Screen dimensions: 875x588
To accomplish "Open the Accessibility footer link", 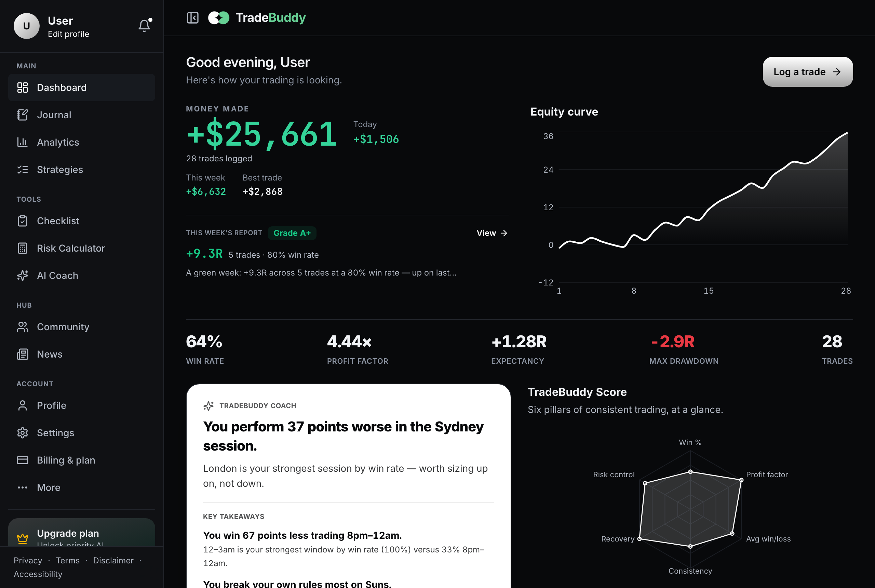I will [38, 575].
